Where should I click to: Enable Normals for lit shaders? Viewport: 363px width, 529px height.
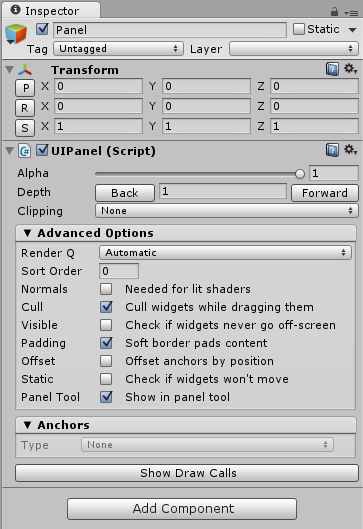(x=106, y=289)
